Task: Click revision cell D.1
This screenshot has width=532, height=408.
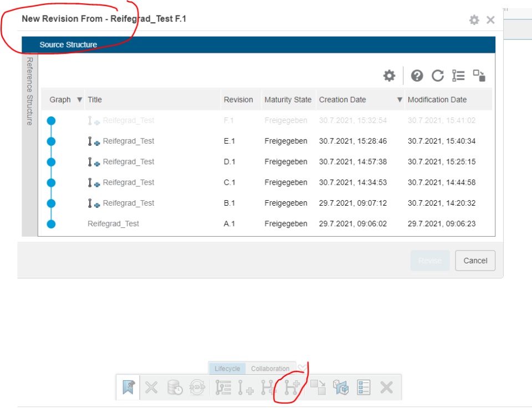Action: tap(229, 162)
